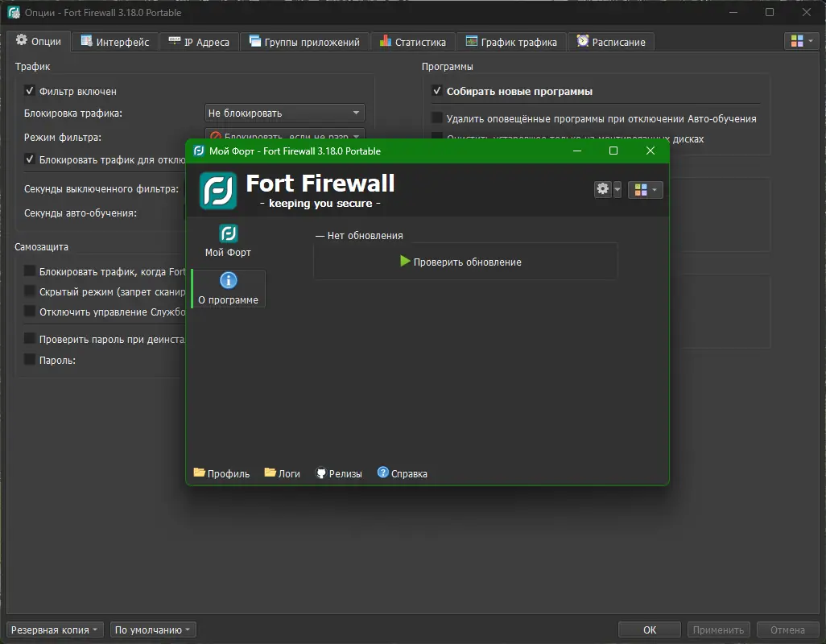This screenshot has width=826, height=644.
Task: Click 'Секунды выключенного фильтра:' label
Action: [101, 188]
